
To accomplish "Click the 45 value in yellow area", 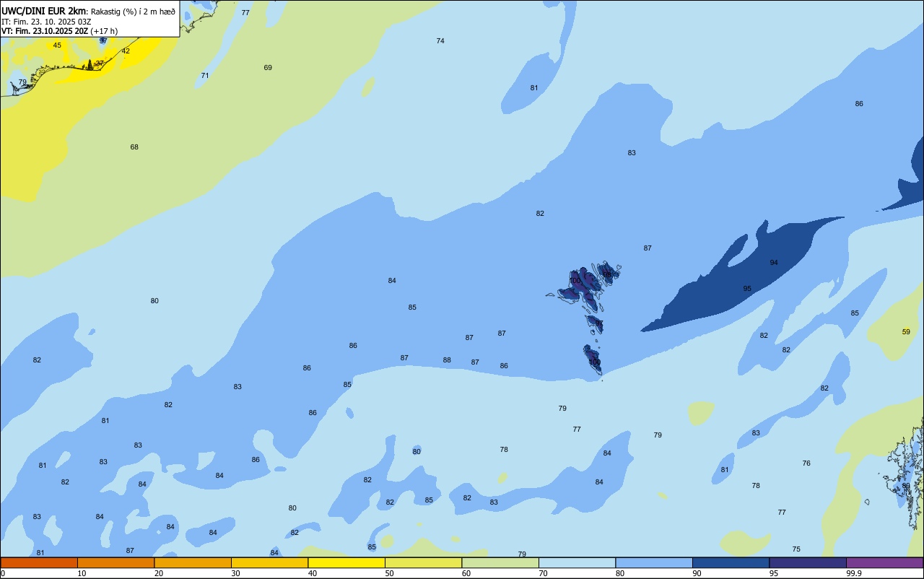I will point(57,45).
